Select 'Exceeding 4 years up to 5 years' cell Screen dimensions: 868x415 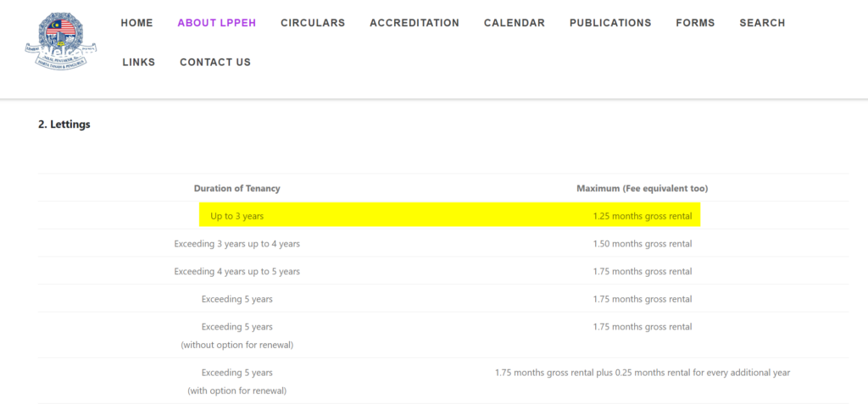point(236,272)
